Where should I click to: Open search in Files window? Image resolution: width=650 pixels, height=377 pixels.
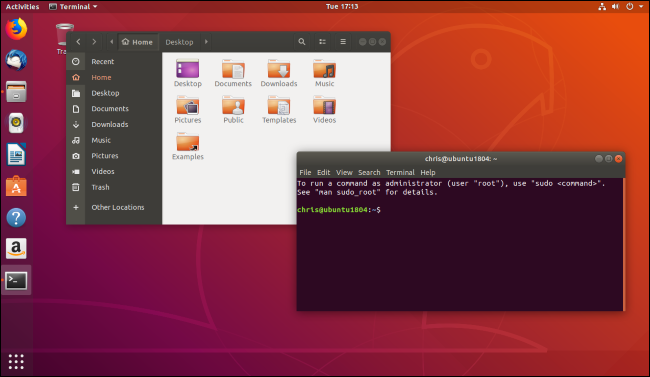[302, 41]
